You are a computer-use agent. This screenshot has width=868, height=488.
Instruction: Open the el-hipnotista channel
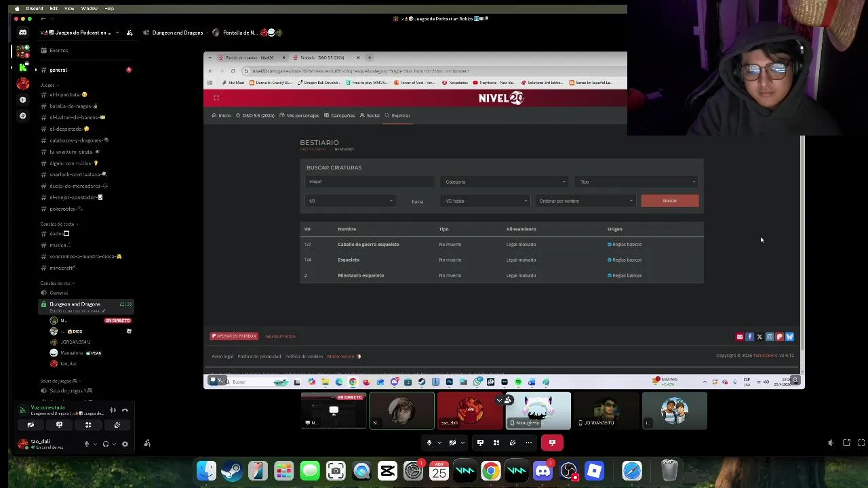click(86, 95)
